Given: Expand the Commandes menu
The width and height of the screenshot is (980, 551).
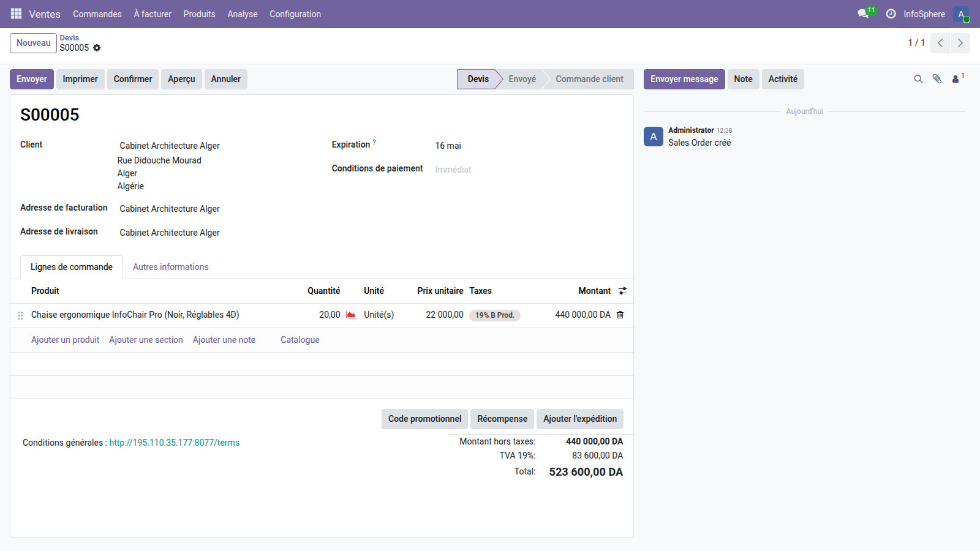Looking at the screenshot, I should (97, 14).
